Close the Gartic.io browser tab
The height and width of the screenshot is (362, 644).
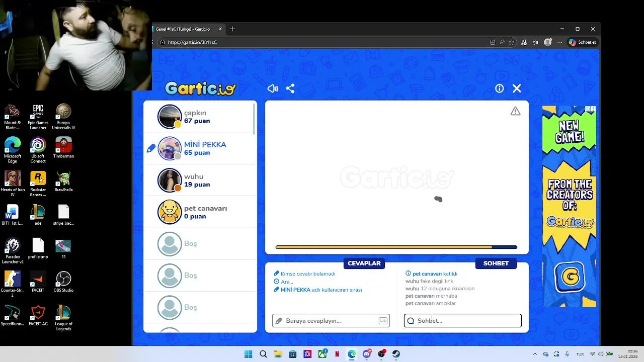click(x=220, y=29)
